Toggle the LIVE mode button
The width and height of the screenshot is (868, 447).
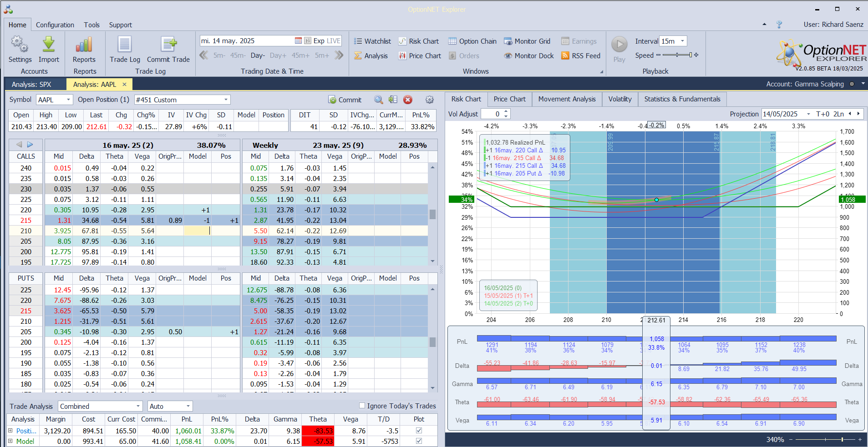click(333, 41)
